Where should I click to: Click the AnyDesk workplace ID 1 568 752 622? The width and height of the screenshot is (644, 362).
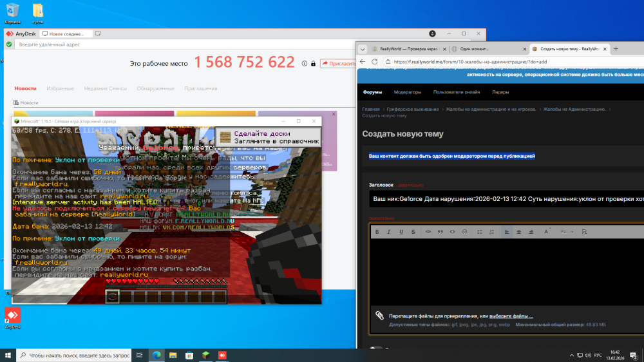coord(244,62)
